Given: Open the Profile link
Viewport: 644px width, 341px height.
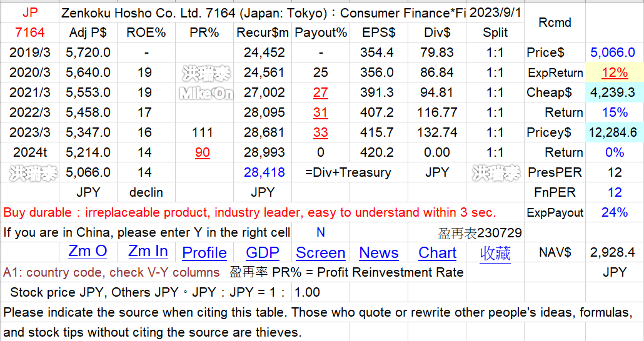Looking at the screenshot, I should tap(204, 253).
